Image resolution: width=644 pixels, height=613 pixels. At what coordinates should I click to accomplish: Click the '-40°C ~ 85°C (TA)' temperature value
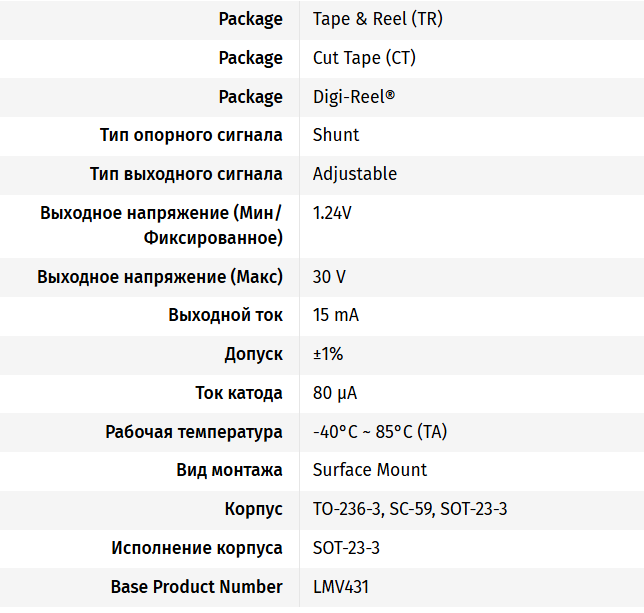tap(380, 432)
